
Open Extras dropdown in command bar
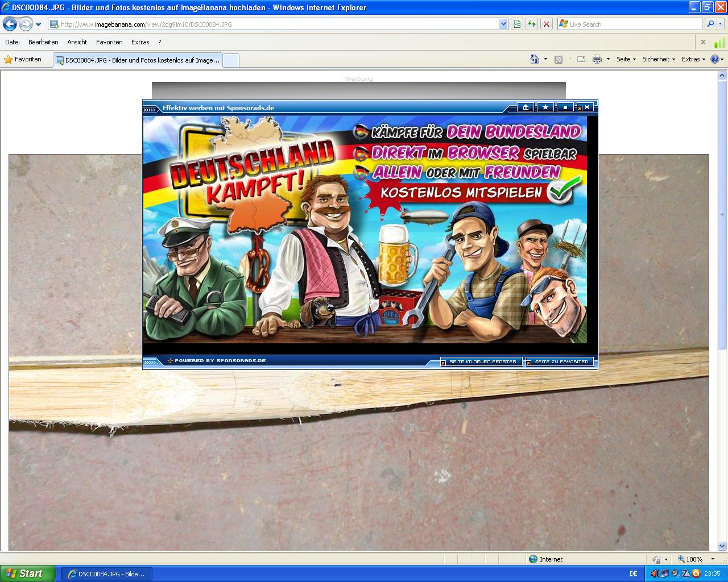tap(693, 59)
